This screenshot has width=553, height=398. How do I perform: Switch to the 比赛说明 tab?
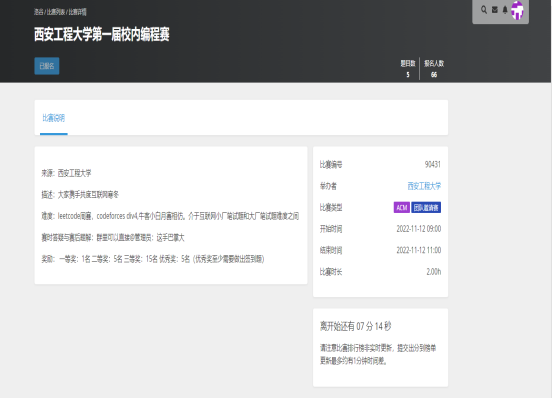coord(54,118)
